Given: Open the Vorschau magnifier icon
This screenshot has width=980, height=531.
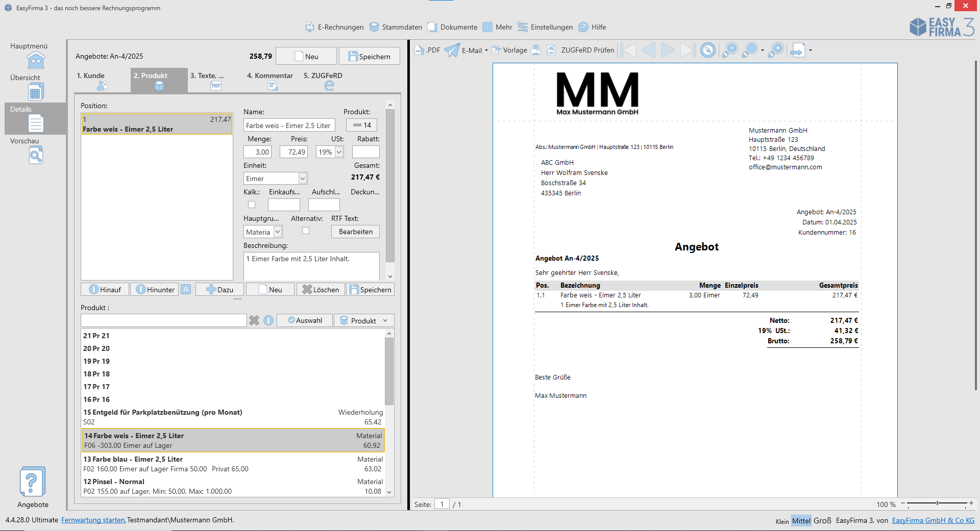Looking at the screenshot, I should tap(36, 155).
